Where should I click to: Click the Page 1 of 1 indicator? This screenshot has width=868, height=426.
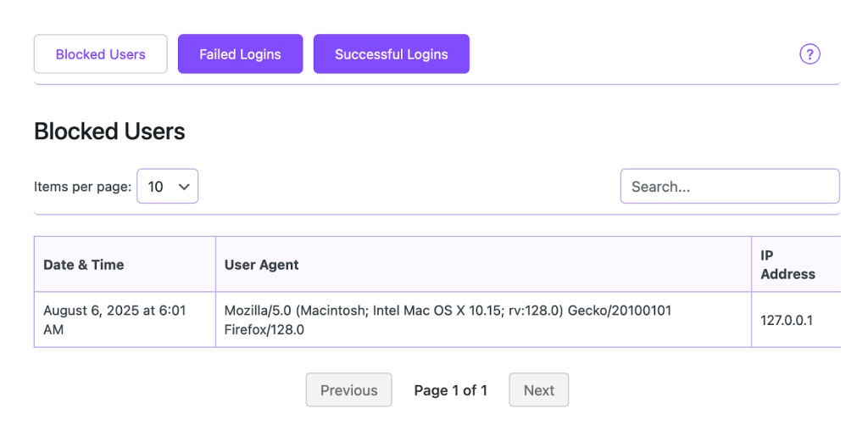(x=450, y=390)
